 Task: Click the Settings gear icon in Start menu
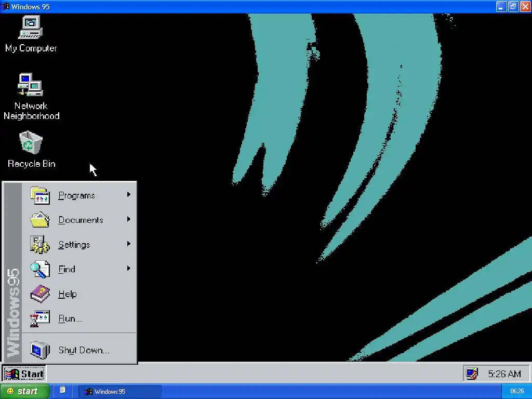pyautogui.click(x=40, y=244)
